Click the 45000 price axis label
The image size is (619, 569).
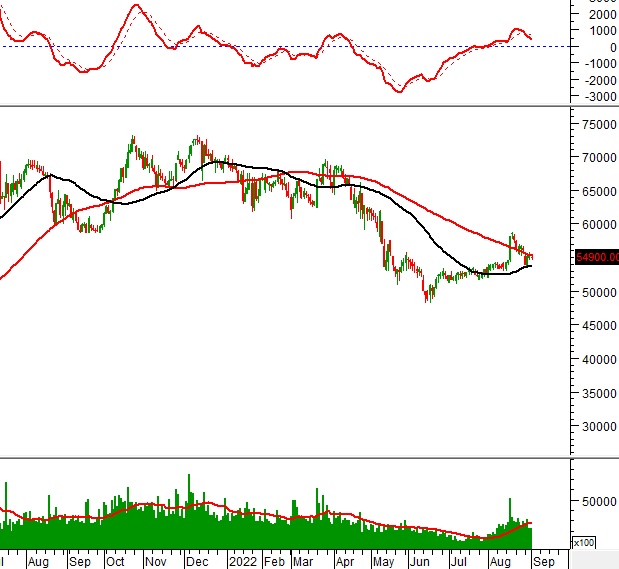coord(599,326)
